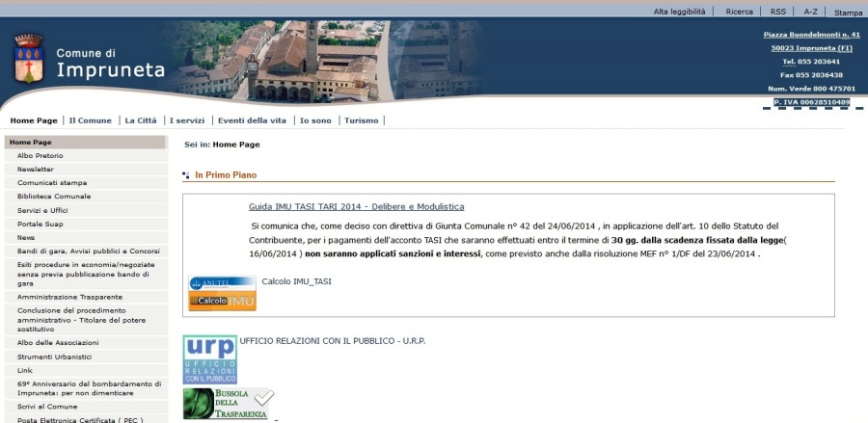The height and width of the screenshot is (423, 868).
Task: Go to Eventi della vita section
Action: [x=252, y=120]
